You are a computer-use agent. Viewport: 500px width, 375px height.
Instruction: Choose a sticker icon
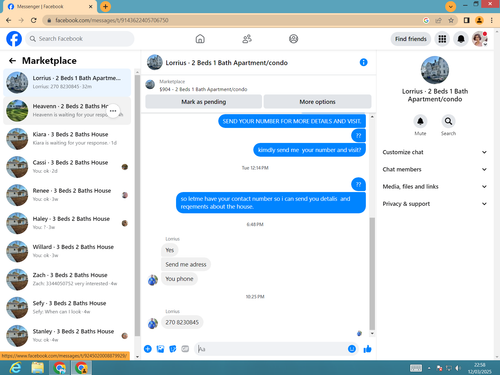[x=173, y=349]
